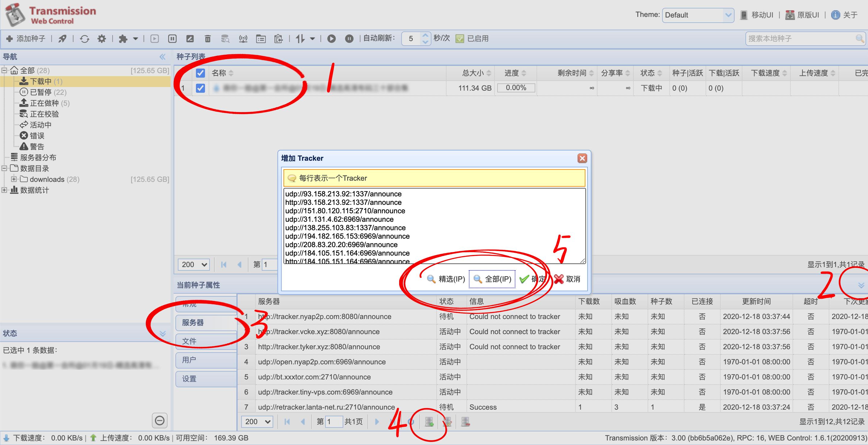Toggle the select-all header checkbox

(x=200, y=73)
